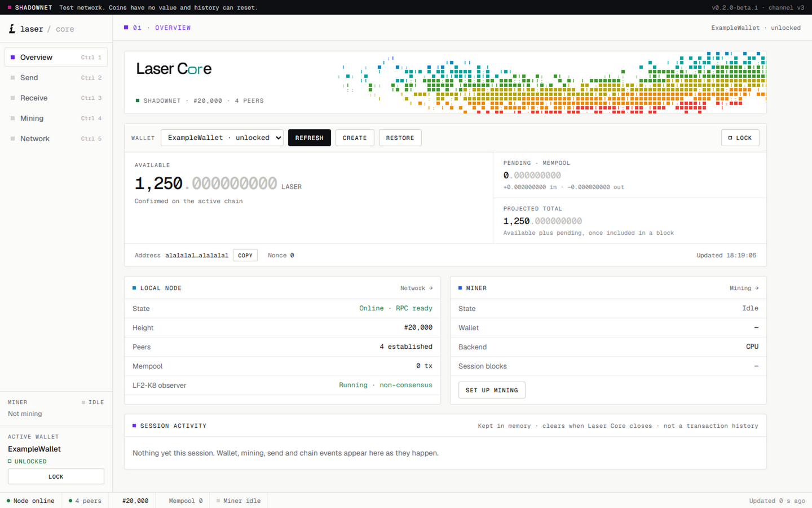This screenshot has height=508, width=812.
Task: Click the Online RPC ready state value
Action: [396, 308]
